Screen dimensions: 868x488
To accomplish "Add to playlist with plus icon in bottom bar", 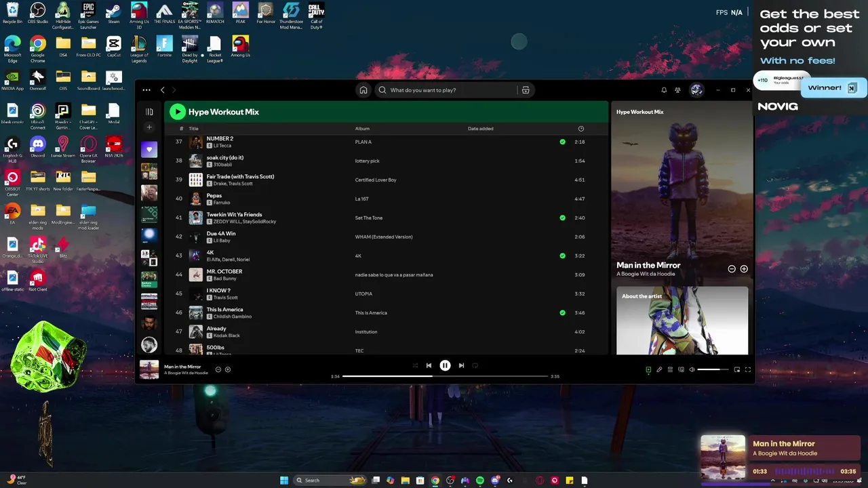I will pyautogui.click(x=228, y=369).
